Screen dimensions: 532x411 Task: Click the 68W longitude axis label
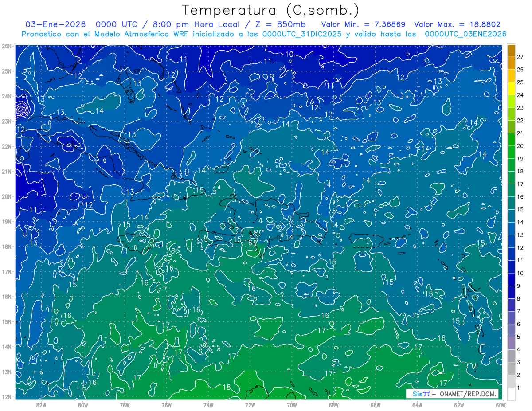coord(333,404)
